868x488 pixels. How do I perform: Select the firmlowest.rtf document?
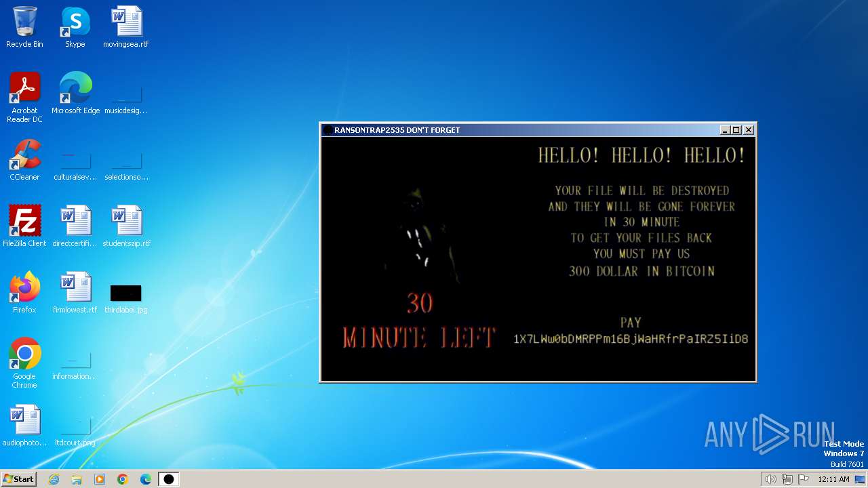(75, 293)
